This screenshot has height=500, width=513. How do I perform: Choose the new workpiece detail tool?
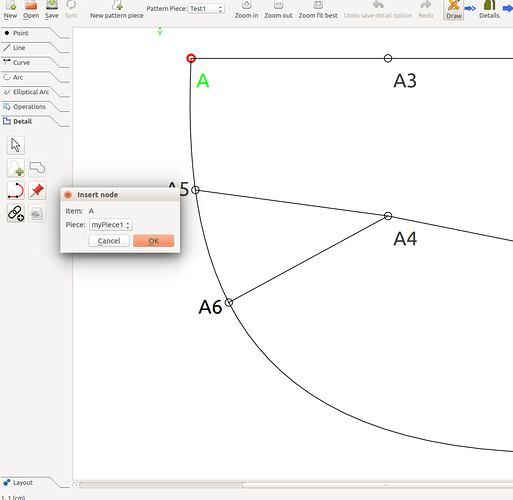click(x=16, y=168)
